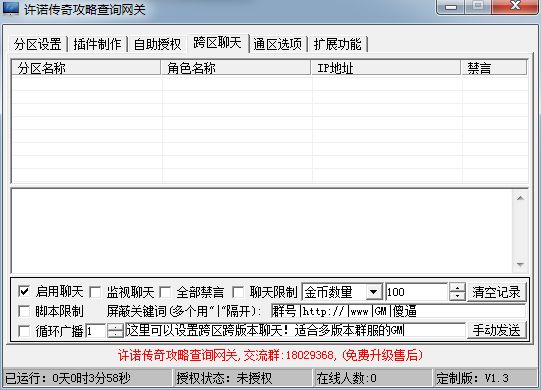Close the 许诺传奇攻略查询网关 window

515,6
